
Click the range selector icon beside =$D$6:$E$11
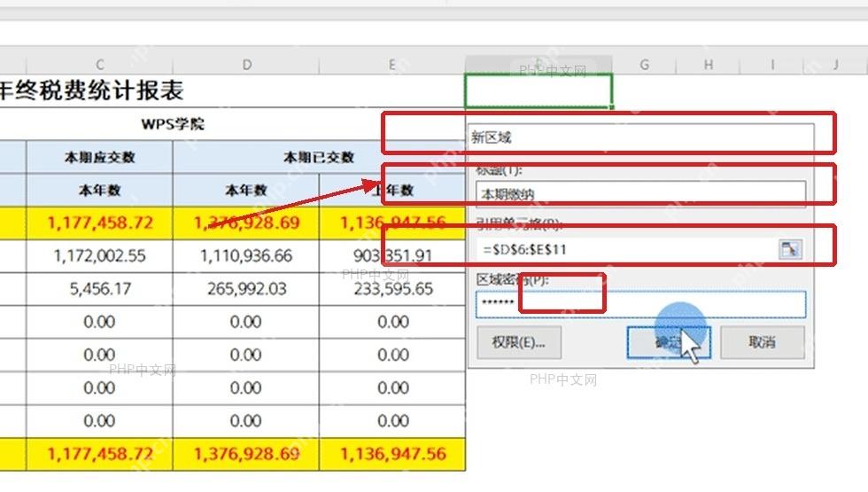click(790, 249)
